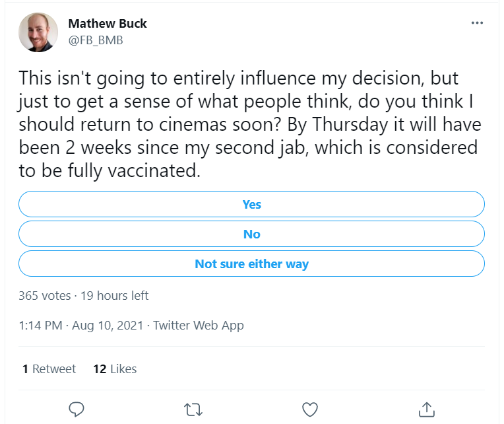
Task: Click the 19 hours left poll status
Action: [114, 296]
